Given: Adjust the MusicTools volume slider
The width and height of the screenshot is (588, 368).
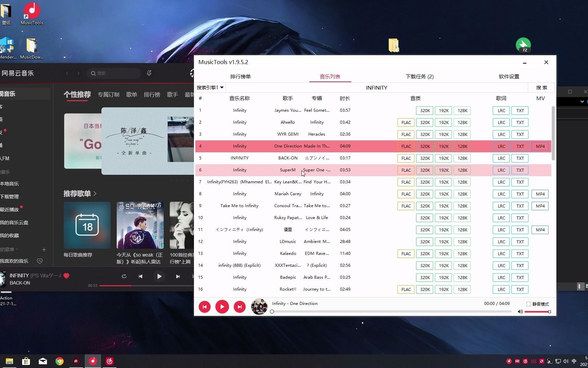Looking at the screenshot, I should [537, 311].
